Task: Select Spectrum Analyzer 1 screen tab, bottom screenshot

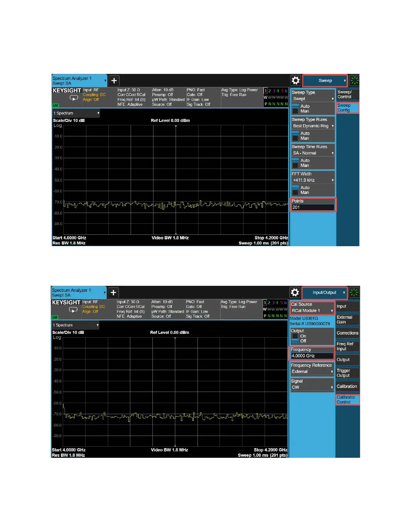Action: pos(79,293)
